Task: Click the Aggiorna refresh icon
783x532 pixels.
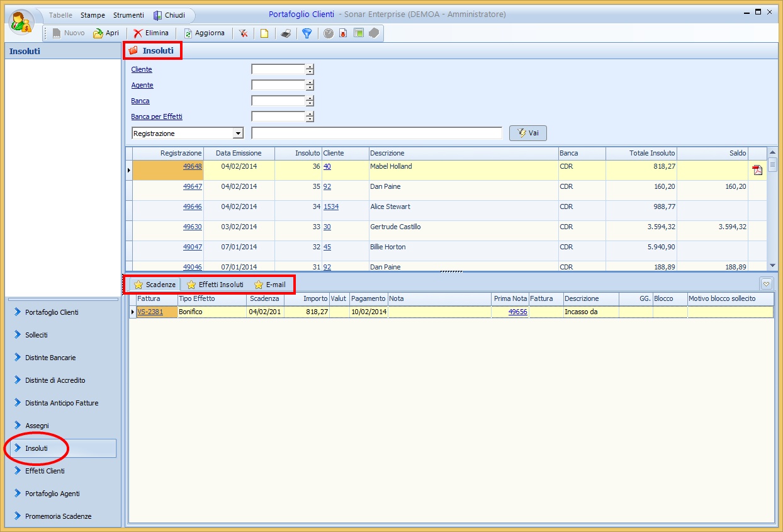Action: pos(188,33)
